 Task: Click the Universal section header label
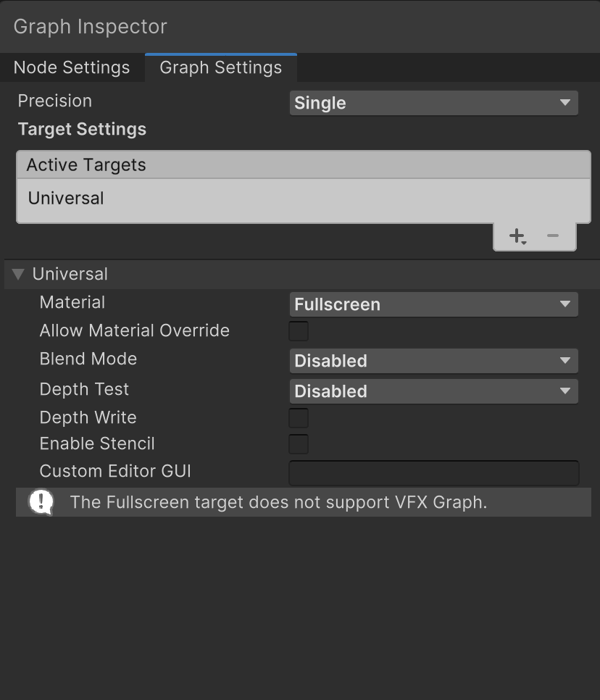point(70,274)
